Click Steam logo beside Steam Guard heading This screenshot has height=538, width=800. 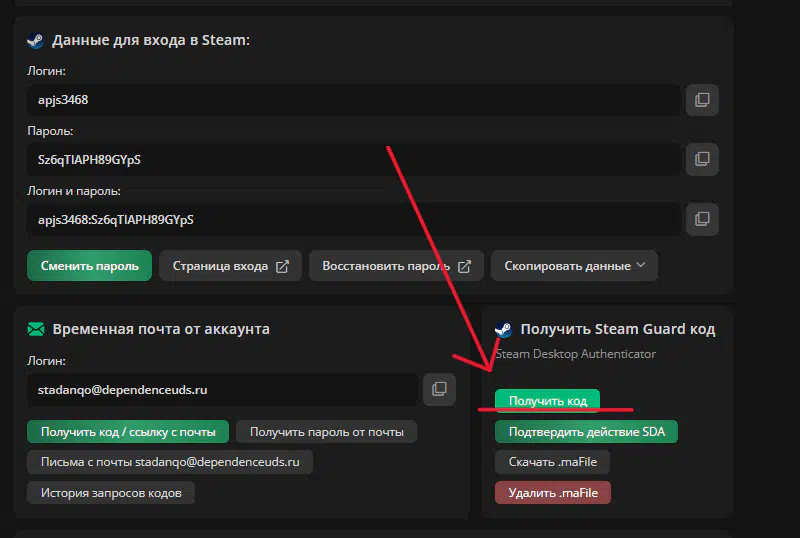(x=503, y=329)
